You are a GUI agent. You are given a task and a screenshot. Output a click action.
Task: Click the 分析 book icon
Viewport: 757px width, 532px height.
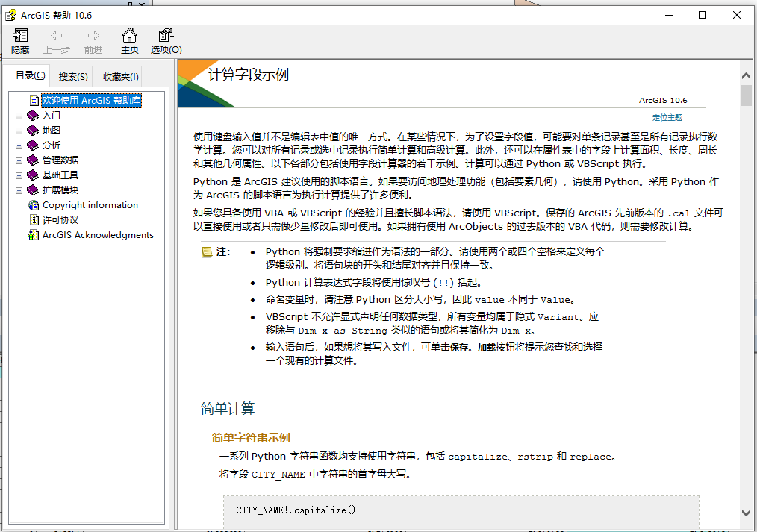click(x=33, y=145)
